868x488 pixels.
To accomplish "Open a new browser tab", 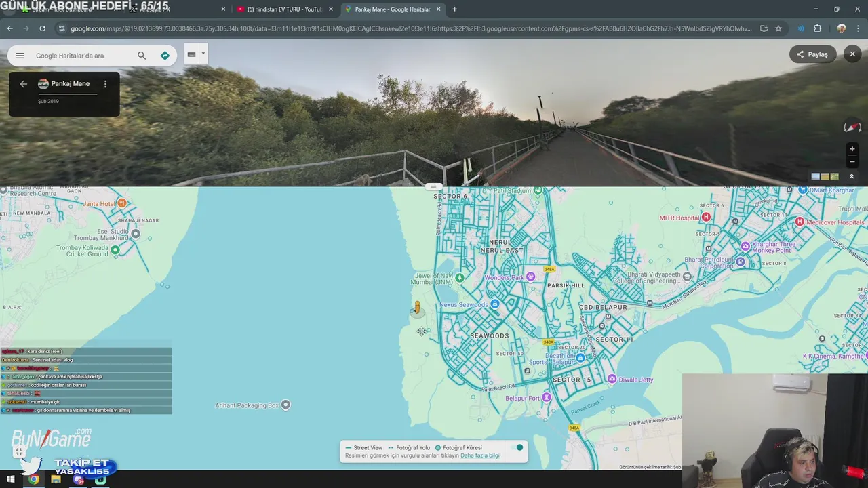I will click(454, 9).
